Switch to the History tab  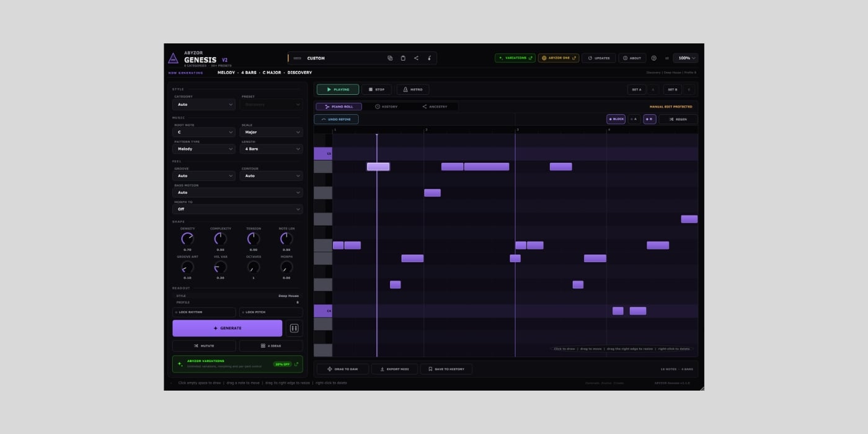[386, 107]
